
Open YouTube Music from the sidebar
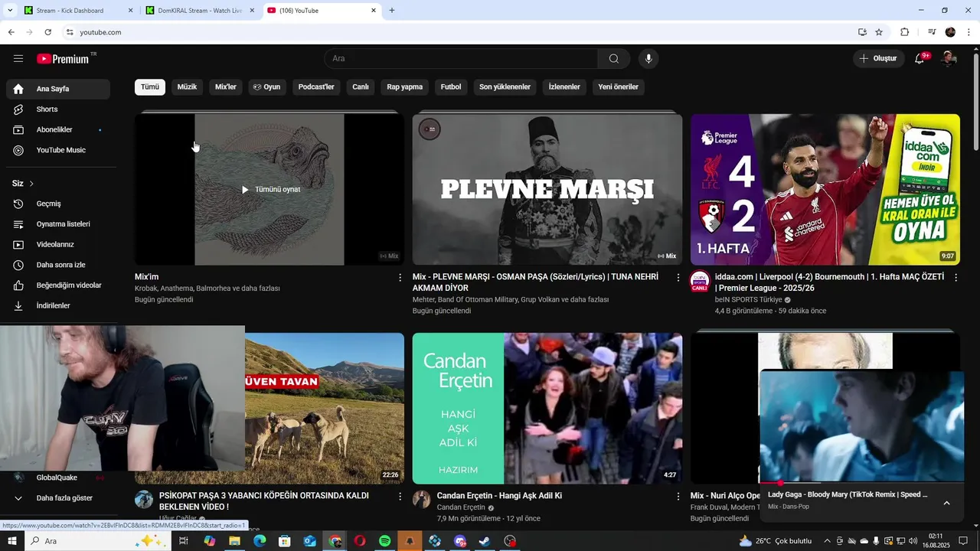click(x=58, y=150)
